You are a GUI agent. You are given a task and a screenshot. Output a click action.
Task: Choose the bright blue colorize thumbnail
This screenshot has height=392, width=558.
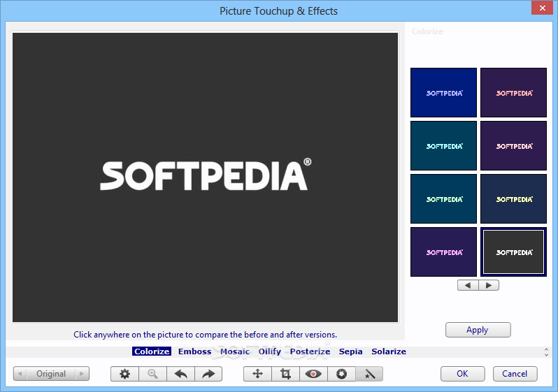pos(443,92)
